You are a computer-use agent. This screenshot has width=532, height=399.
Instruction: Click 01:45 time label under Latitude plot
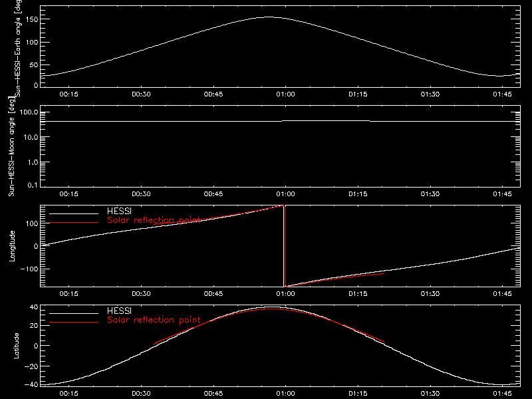pos(503,394)
